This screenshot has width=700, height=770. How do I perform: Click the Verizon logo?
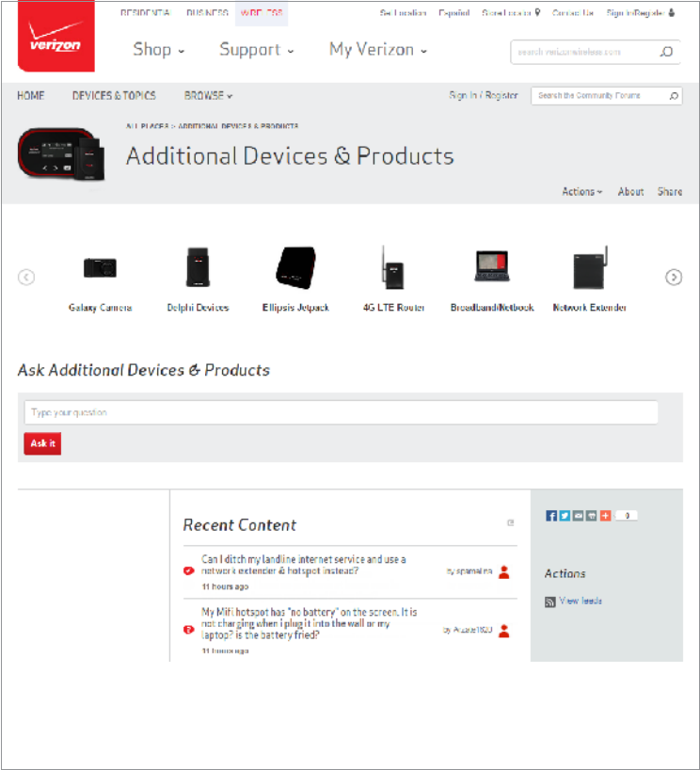tap(56, 37)
